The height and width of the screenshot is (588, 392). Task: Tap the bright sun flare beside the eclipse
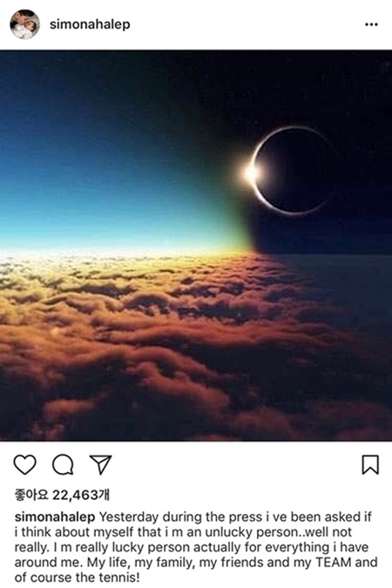click(x=251, y=172)
